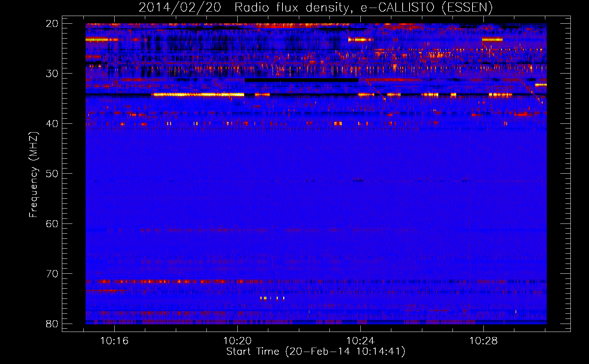Click the '10:28' time tick label
This screenshot has height=364, width=589.
[x=483, y=341]
